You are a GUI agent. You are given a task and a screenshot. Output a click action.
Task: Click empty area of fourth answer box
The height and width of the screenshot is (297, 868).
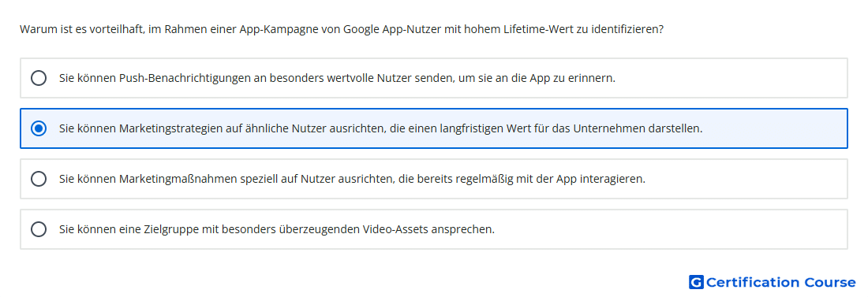tap(670, 229)
